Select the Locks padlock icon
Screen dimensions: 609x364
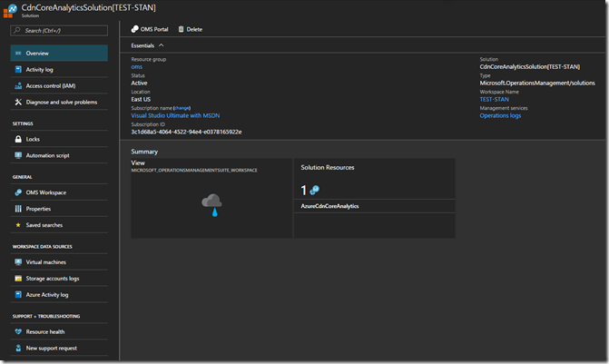click(x=18, y=139)
